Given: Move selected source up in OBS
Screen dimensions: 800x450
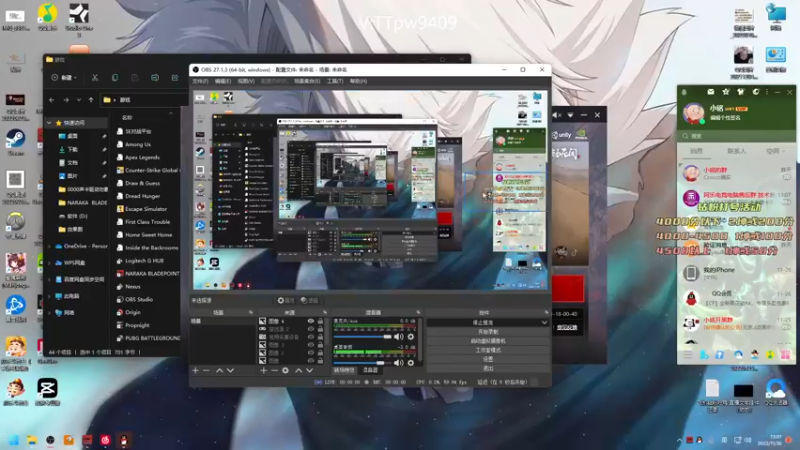Looking at the screenshot, I should pyautogui.click(x=298, y=370).
